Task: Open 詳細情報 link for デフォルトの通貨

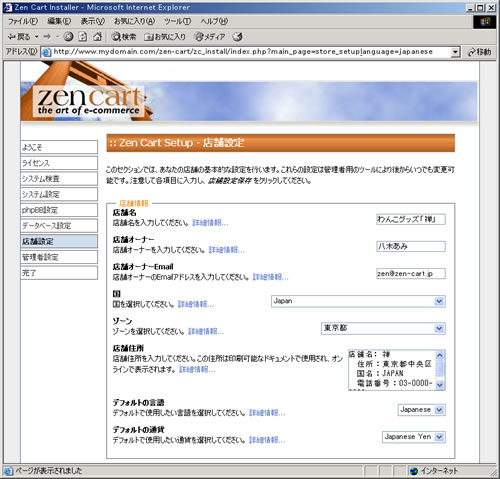Action: (267, 440)
